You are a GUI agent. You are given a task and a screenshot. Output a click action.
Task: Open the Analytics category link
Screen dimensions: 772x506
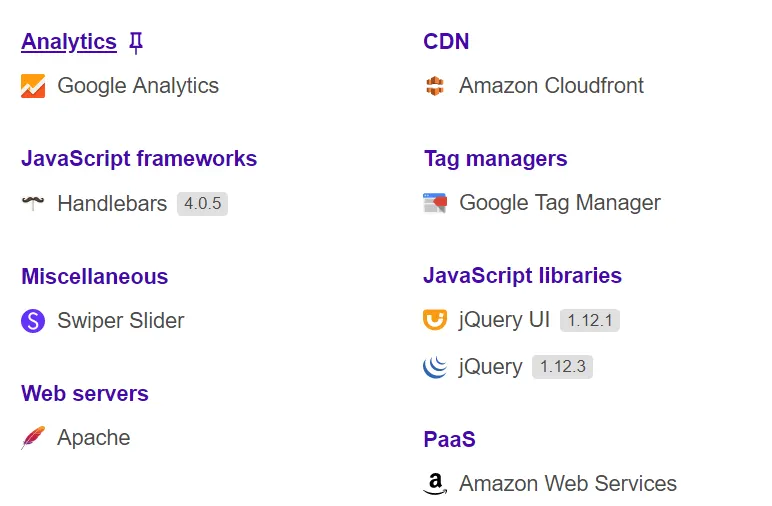tap(69, 41)
